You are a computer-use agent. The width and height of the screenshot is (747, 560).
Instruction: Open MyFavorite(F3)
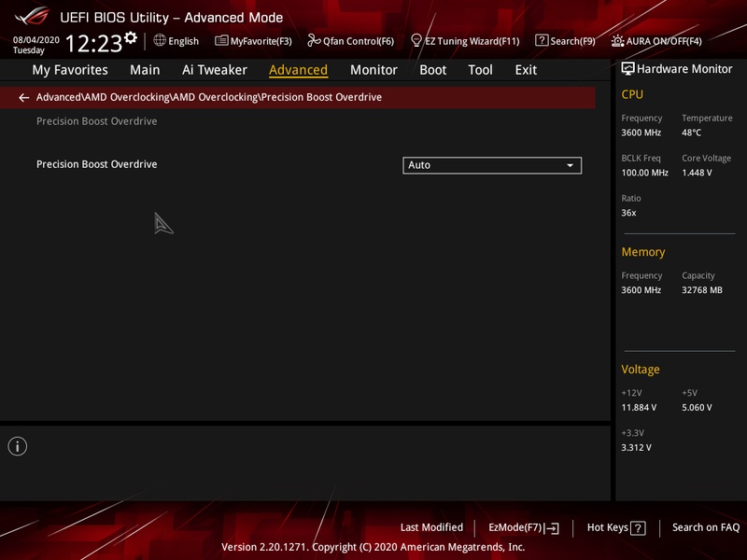click(x=253, y=41)
